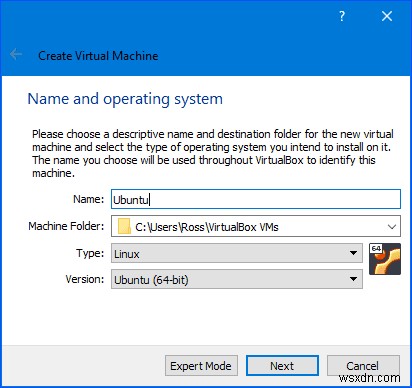412x388 pixels.
Task: Focus the Name input field
Action: click(256, 199)
